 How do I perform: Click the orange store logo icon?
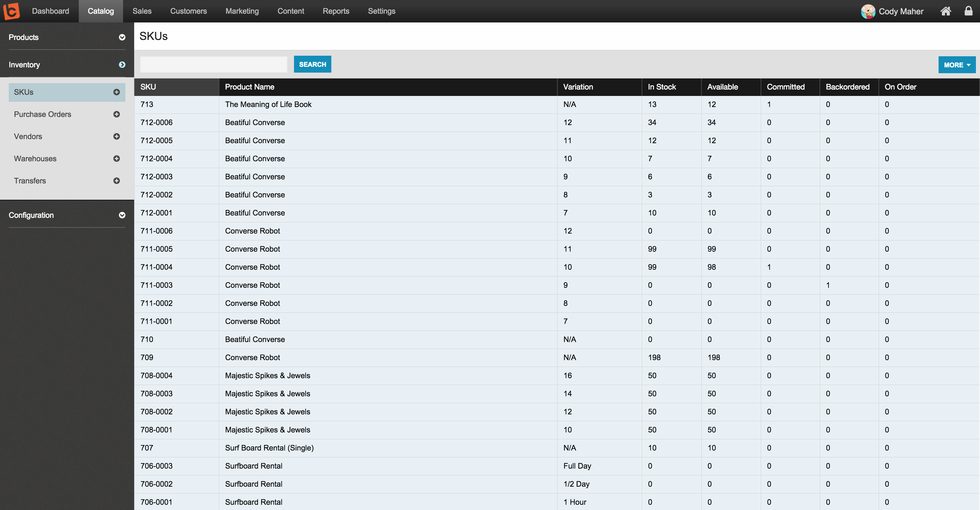tap(11, 11)
